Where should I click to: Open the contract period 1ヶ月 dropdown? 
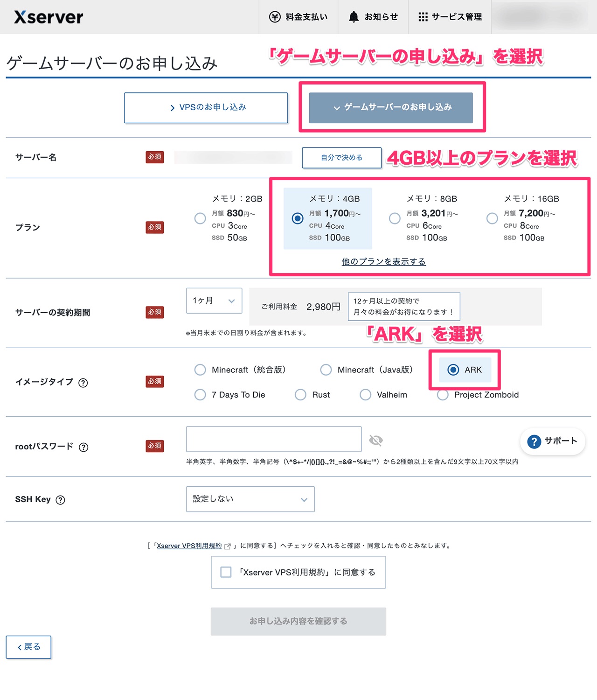tap(214, 301)
